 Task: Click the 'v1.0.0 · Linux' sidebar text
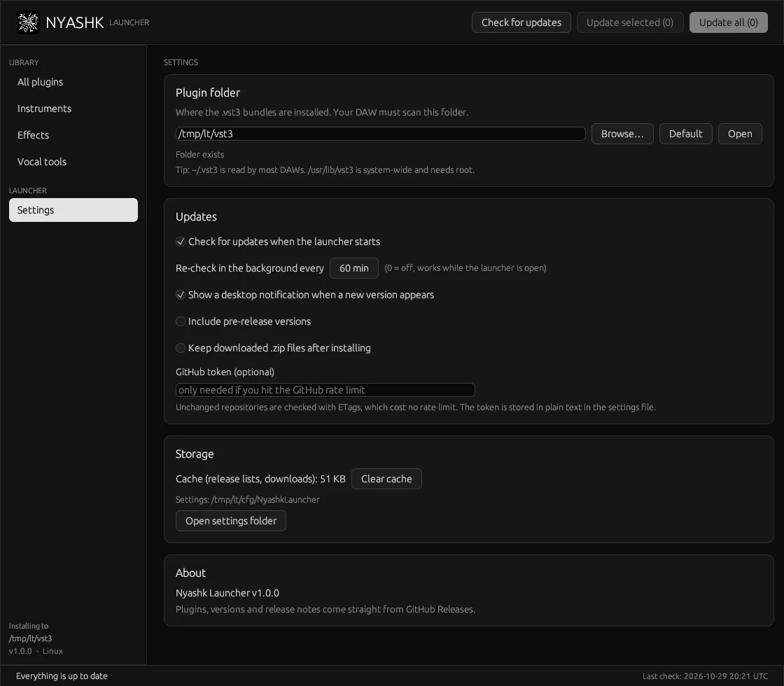point(36,651)
